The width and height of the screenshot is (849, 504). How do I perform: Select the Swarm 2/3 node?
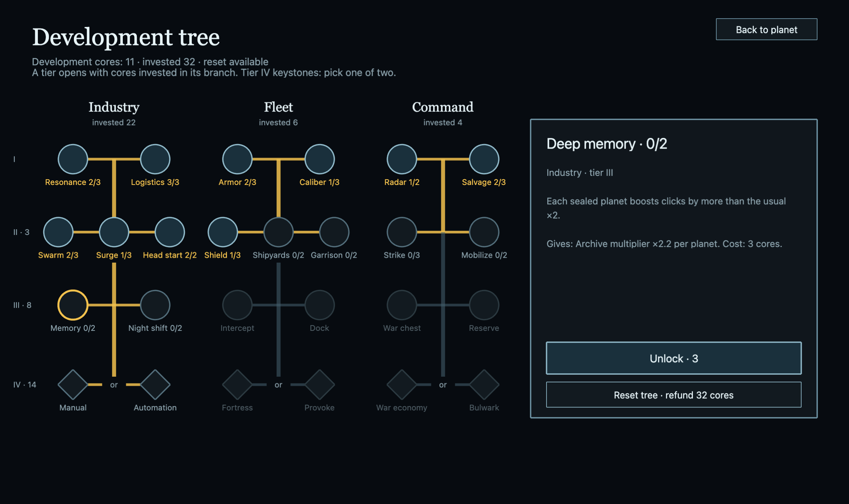point(58,232)
